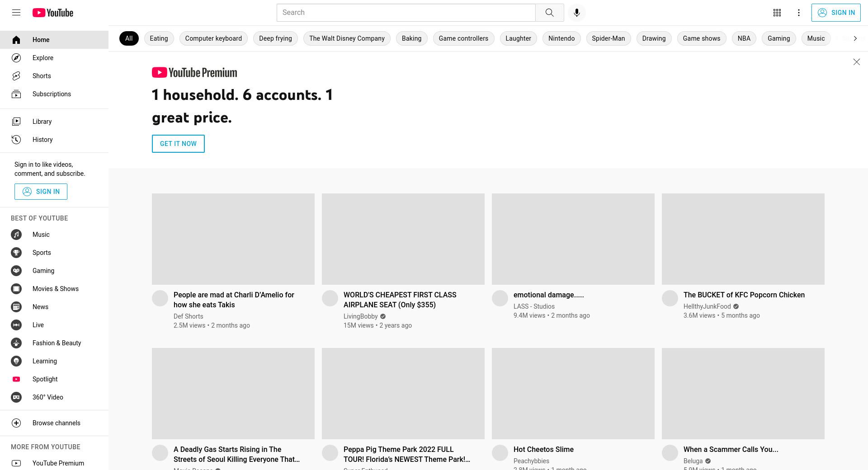
Task: Open A Deadly Gas Starts Rising title
Action: (x=236, y=454)
